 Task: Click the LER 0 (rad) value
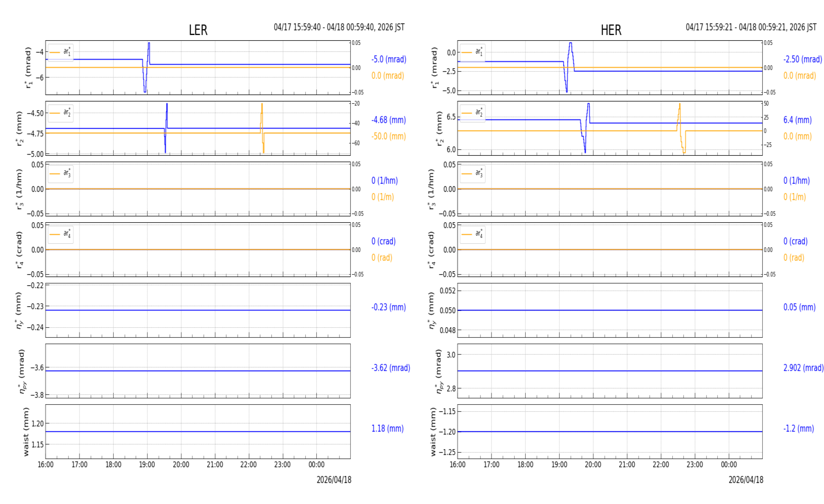[382, 258]
